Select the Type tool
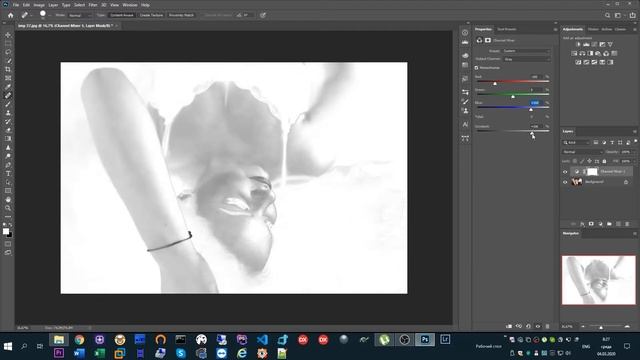 click(8, 173)
